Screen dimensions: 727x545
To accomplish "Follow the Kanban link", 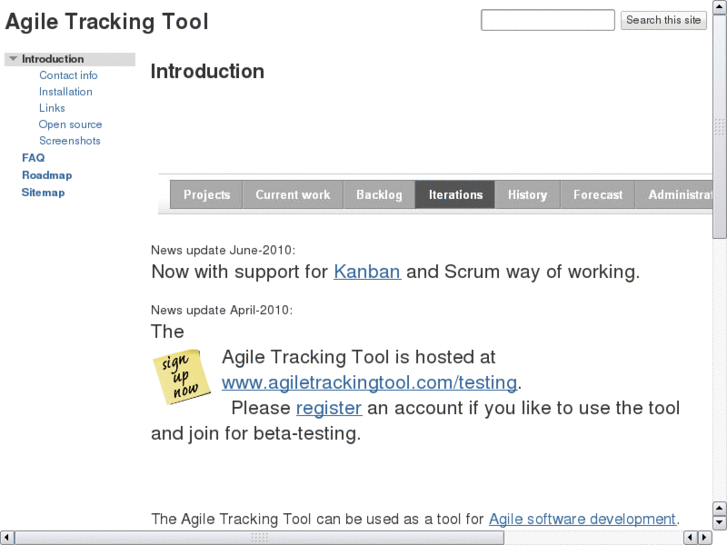I will point(367,271).
